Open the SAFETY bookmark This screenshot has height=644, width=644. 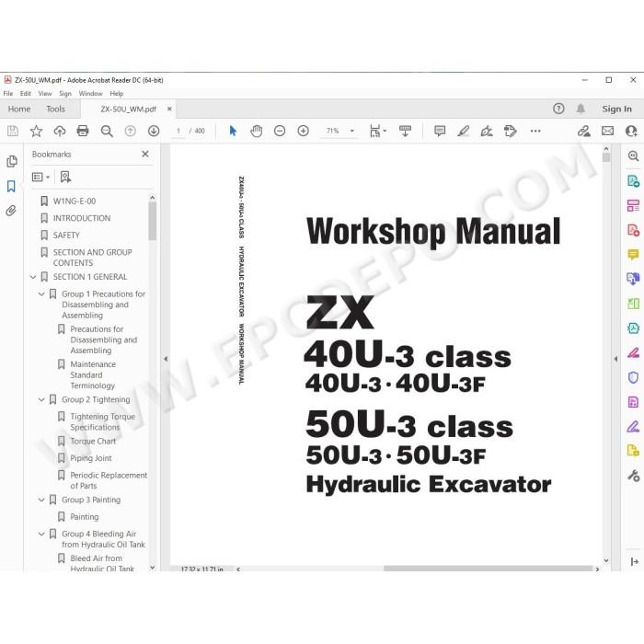[66, 236]
